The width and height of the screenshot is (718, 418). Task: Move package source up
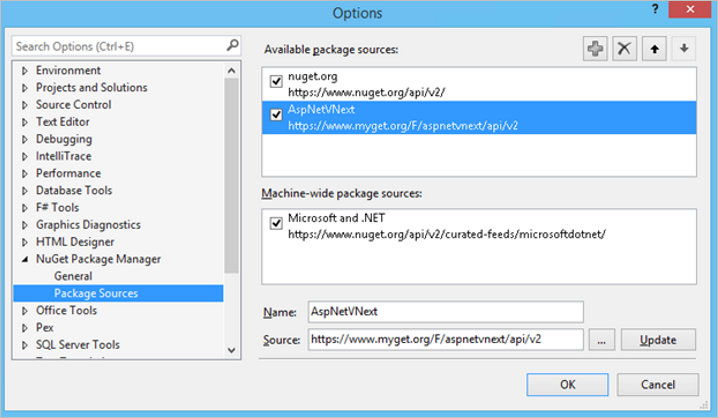tap(654, 50)
